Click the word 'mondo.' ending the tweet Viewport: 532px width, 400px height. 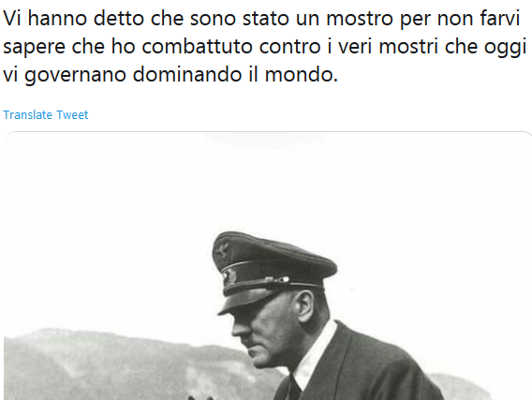302,74
